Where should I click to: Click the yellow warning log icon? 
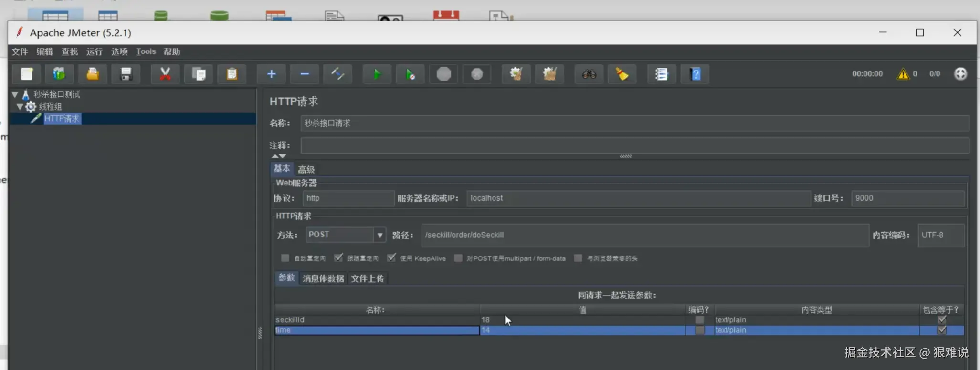click(x=903, y=74)
